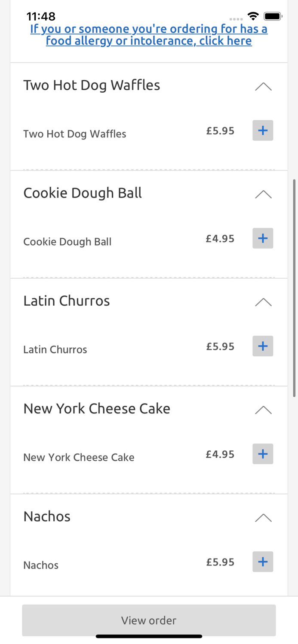Collapse the Latin Churros section
298x644 pixels.
point(263,302)
